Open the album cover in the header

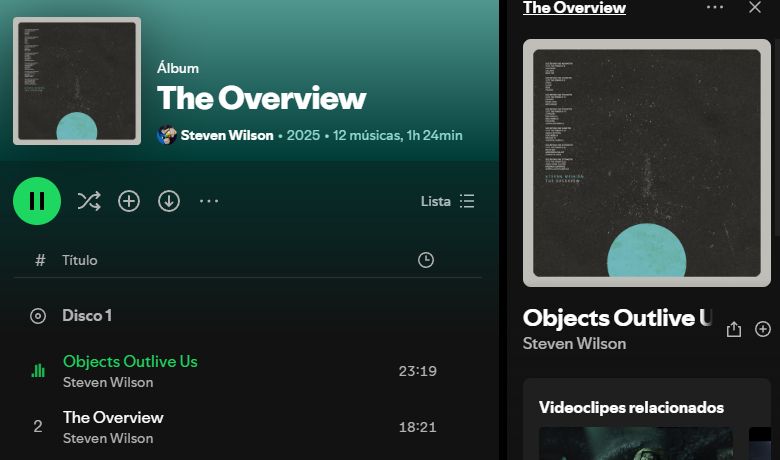tap(77, 81)
